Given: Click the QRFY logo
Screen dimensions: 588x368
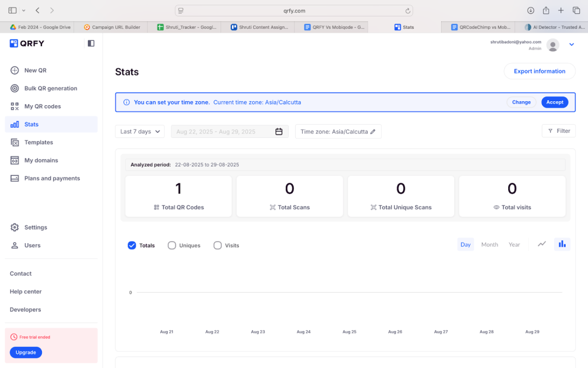Looking at the screenshot, I should tap(27, 43).
